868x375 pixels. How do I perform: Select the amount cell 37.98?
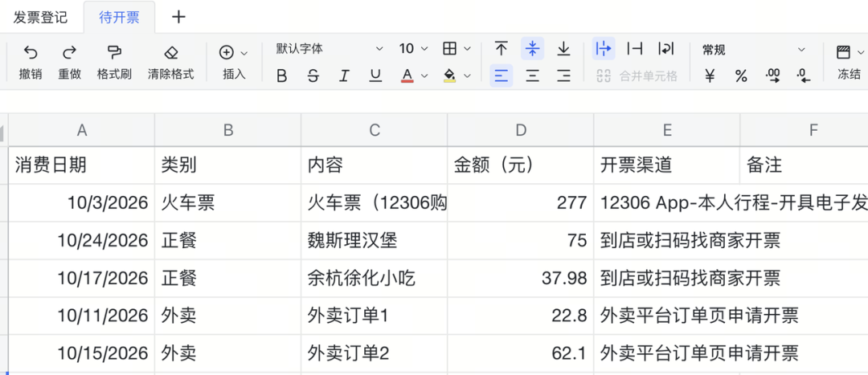point(520,278)
